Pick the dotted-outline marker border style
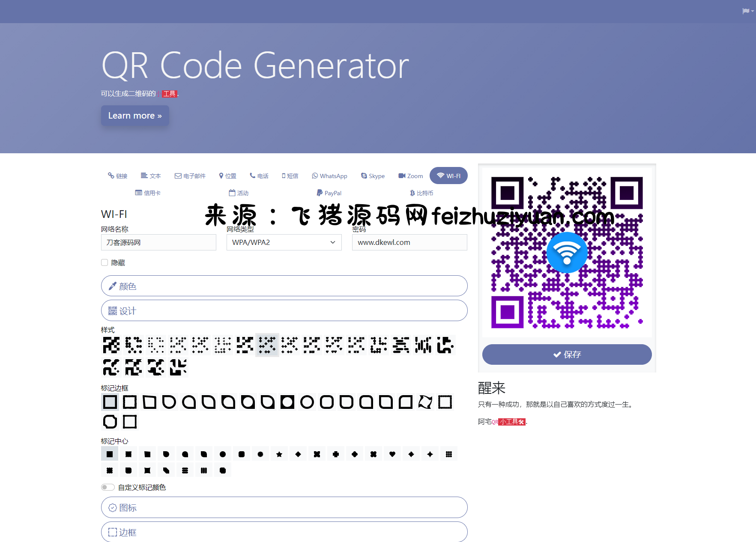This screenshot has width=756, height=542. (x=445, y=402)
